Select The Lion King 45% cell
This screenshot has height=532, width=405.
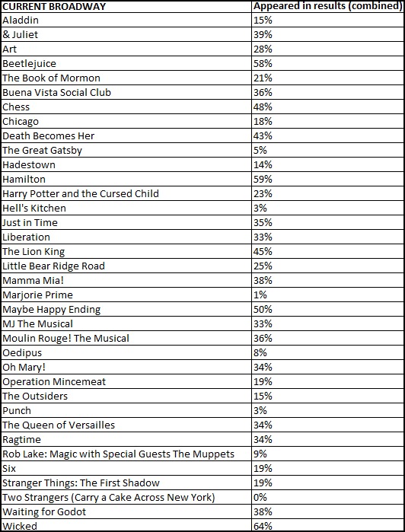[x=327, y=251]
